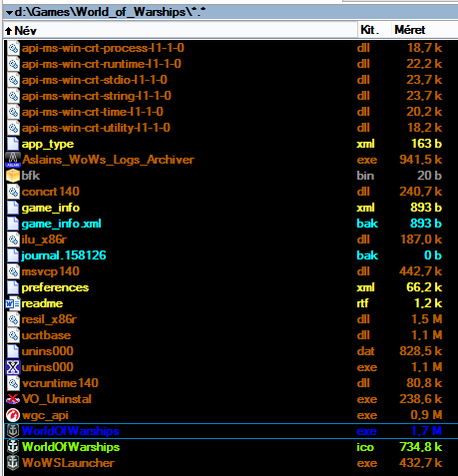Click the api-ms-win-crt-utility-l1-1-0 dll icon
The image size is (458, 476).
pyautogui.click(x=13, y=128)
